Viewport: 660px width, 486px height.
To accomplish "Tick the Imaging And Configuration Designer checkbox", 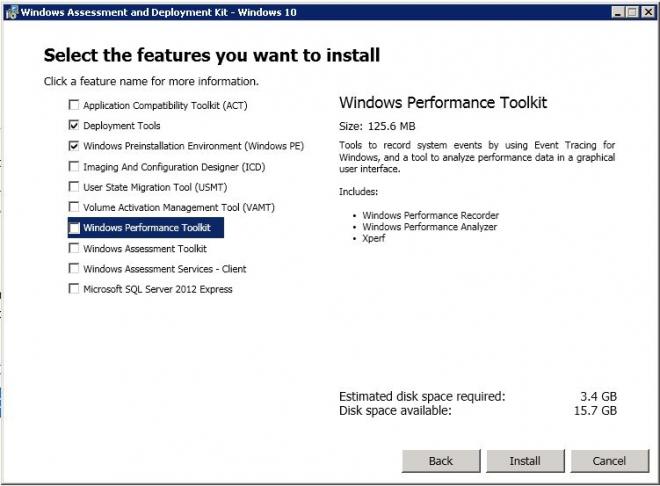I will 74,166.
